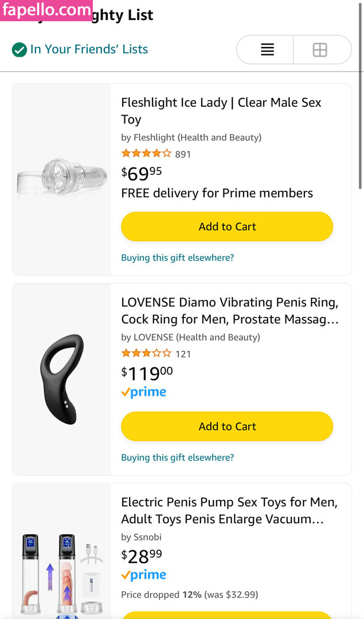The width and height of the screenshot is (364, 619).
Task: Select the Electric Pump product thumbnail
Action: pyautogui.click(x=62, y=573)
